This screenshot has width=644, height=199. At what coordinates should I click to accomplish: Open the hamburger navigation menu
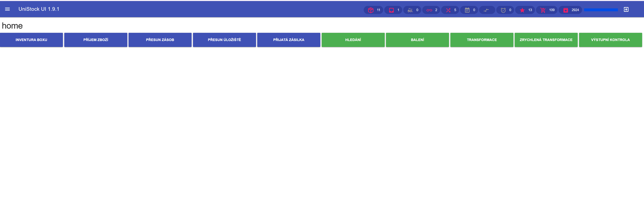point(8,9)
